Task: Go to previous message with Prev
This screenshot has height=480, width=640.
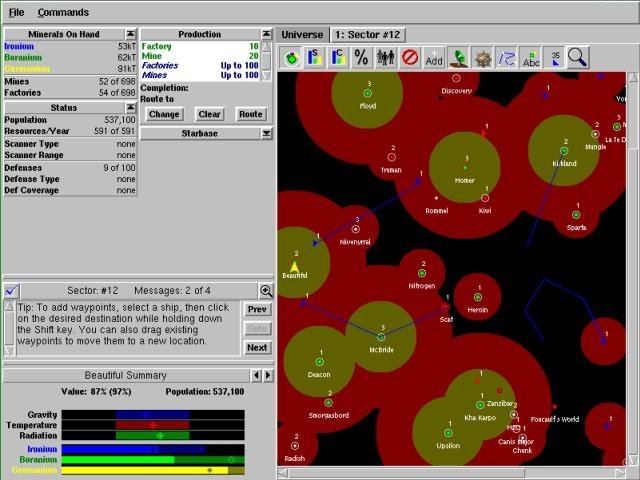Action: [257, 309]
